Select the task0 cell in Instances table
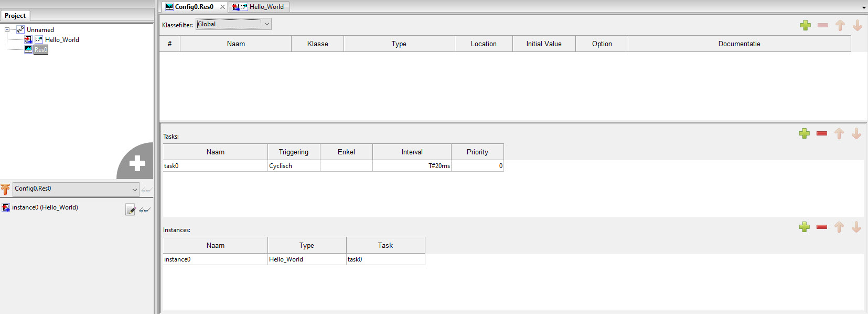Viewport: 868px width, 314px height. pyautogui.click(x=385, y=259)
